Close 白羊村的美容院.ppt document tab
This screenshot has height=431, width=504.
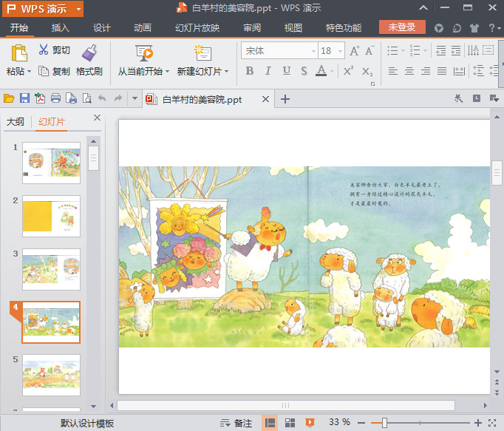coord(265,99)
